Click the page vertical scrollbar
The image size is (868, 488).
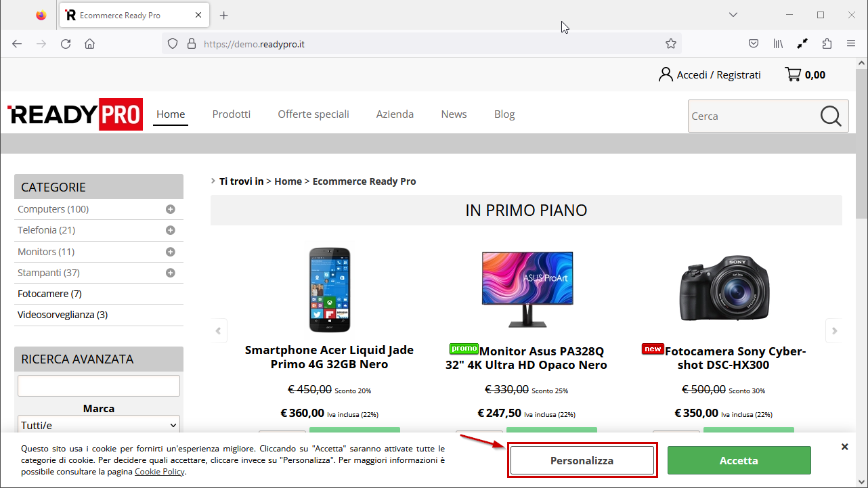(861, 143)
